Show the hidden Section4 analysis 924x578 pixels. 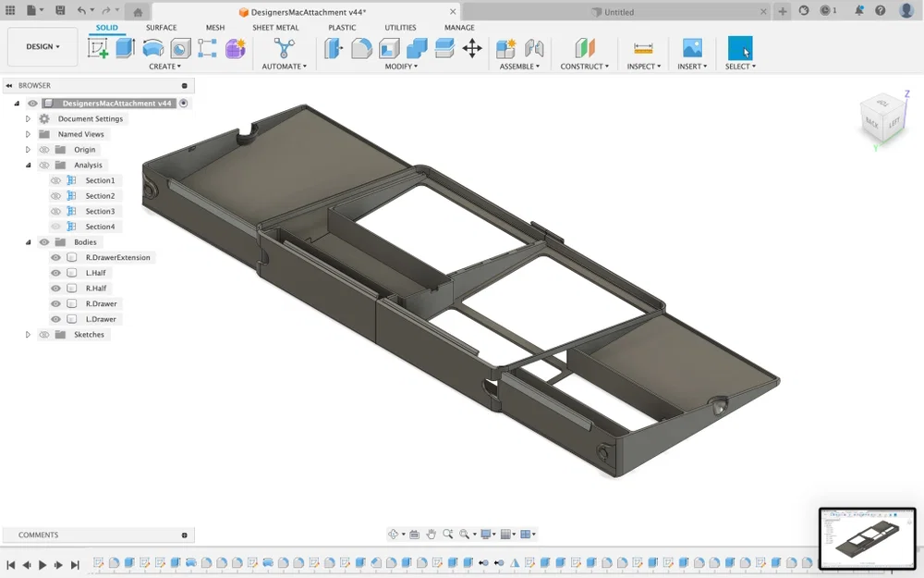55,227
